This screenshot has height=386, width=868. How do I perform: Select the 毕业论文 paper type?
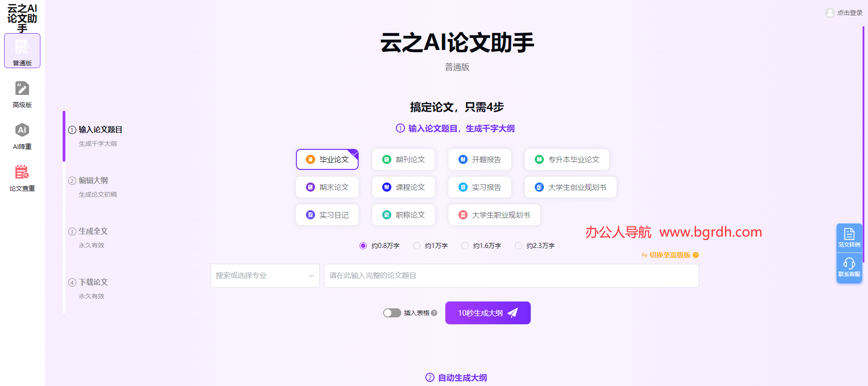click(x=327, y=159)
